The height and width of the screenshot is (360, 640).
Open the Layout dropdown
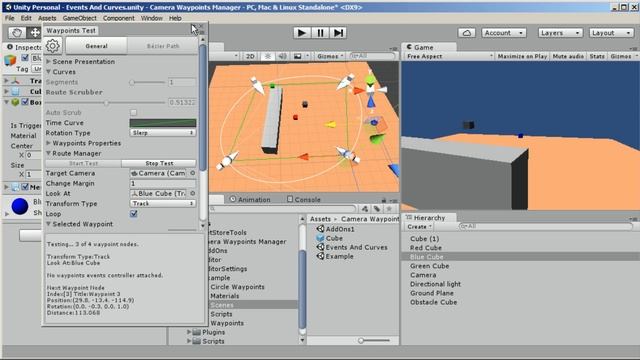(x=611, y=33)
